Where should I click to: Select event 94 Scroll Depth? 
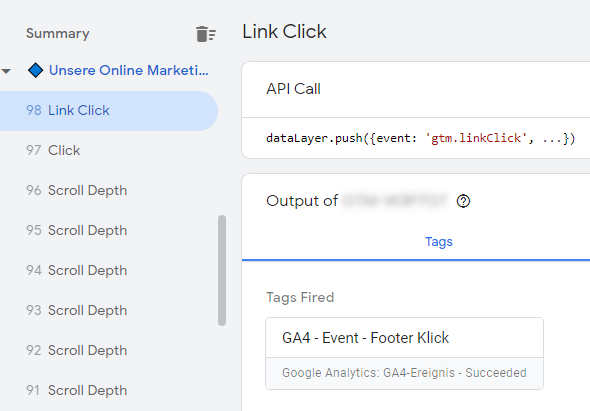tap(76, 270)
